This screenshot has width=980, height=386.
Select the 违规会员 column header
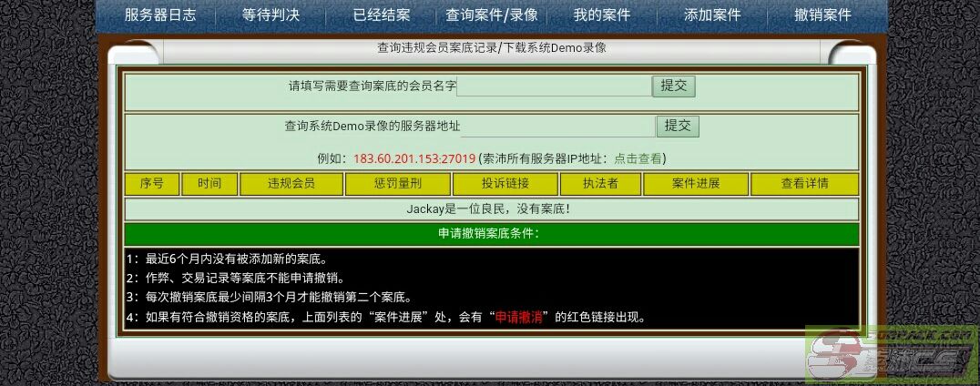point(291,184)
